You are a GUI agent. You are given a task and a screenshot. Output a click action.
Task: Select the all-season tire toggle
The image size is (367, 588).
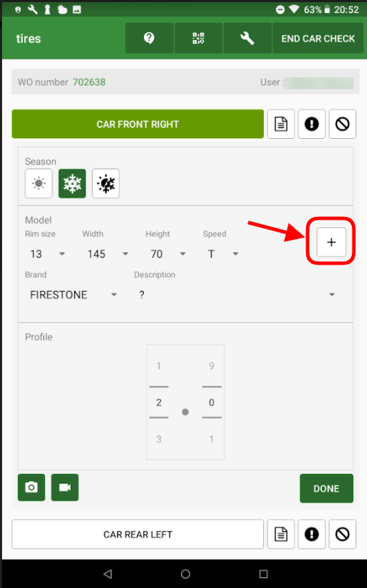tap(106, 183)
